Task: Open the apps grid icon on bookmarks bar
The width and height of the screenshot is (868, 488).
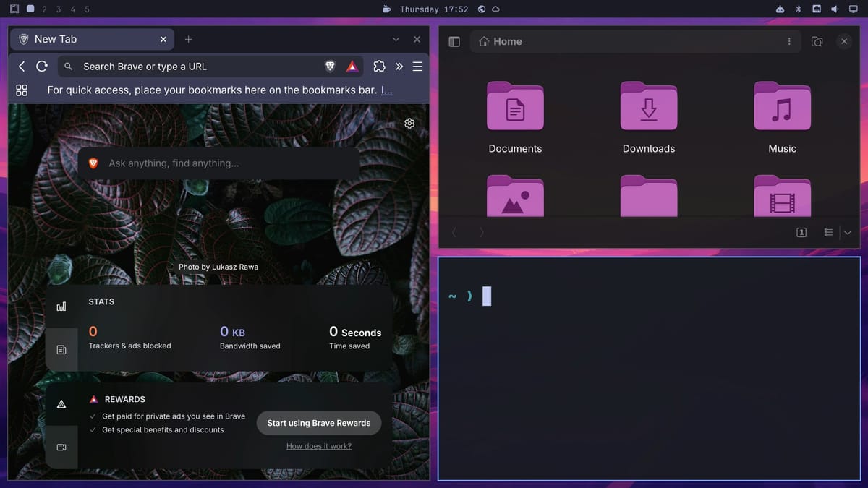Action: coord(22,90)
